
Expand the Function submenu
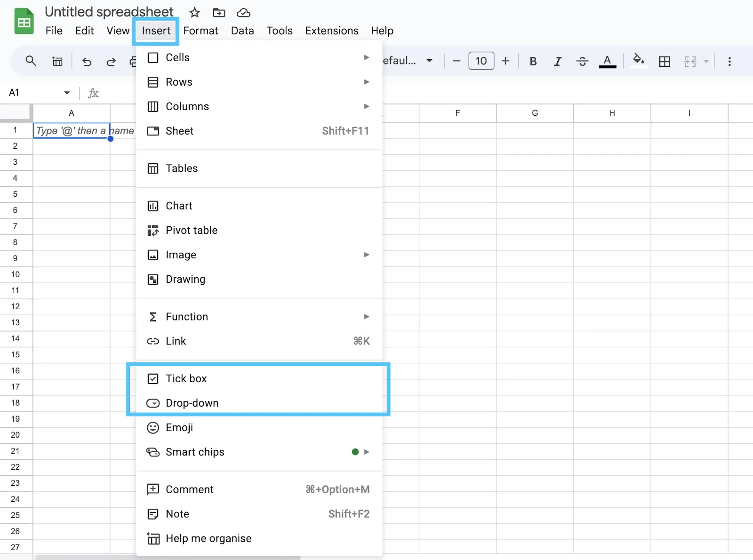[x=259, y=317]
